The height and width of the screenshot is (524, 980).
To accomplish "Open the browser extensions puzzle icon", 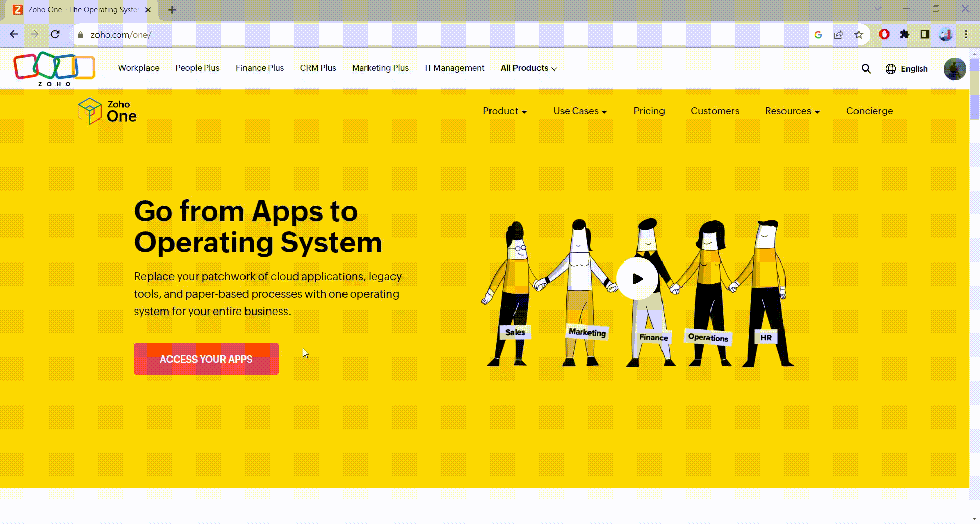I will [904, 34].
